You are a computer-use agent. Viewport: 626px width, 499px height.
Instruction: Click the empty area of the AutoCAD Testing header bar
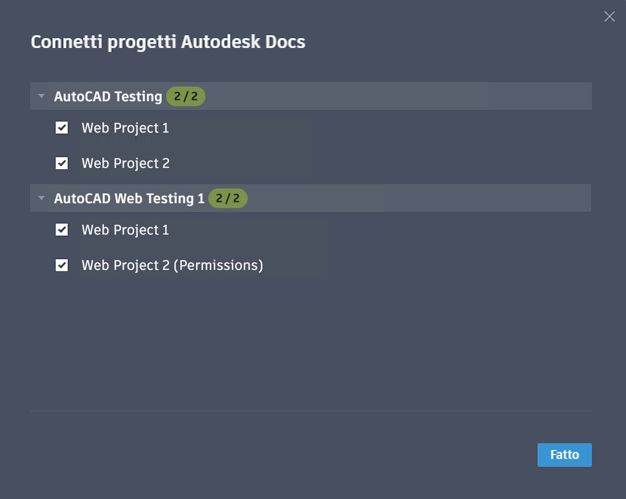[x=400, y=97]
